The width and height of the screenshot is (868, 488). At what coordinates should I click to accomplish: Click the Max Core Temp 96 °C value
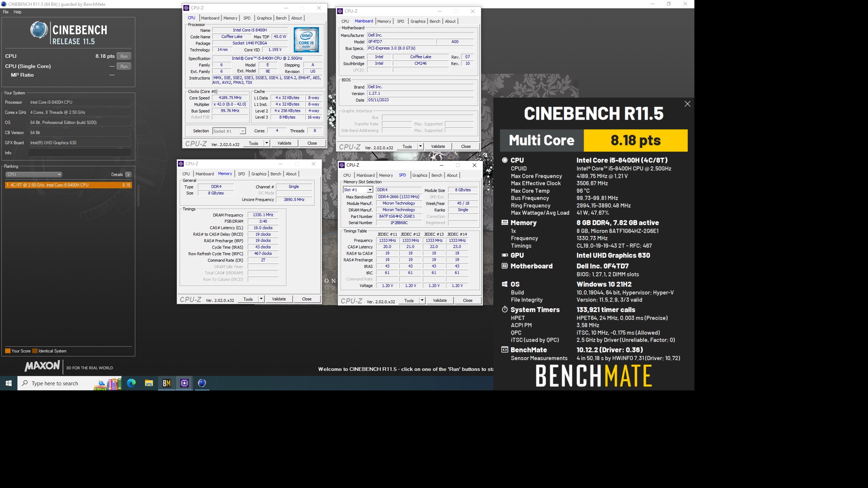(583, 191)
